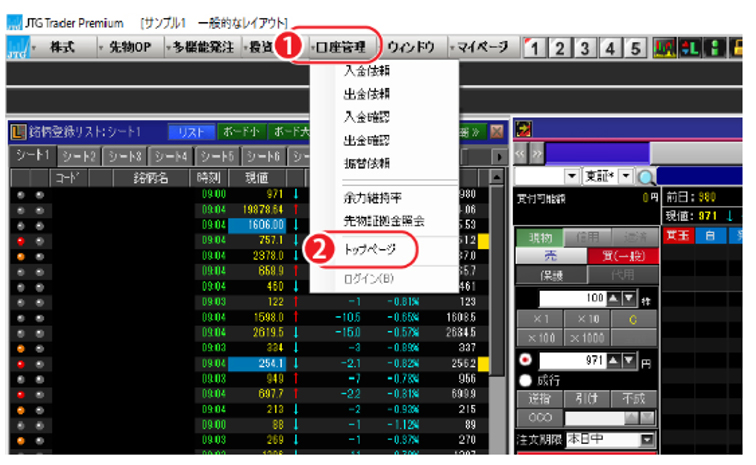Choose 入金依頼 in the dropdown menu
Image resolution: width=756 pixels, height=465 pixels.
(x=366, y=72)
